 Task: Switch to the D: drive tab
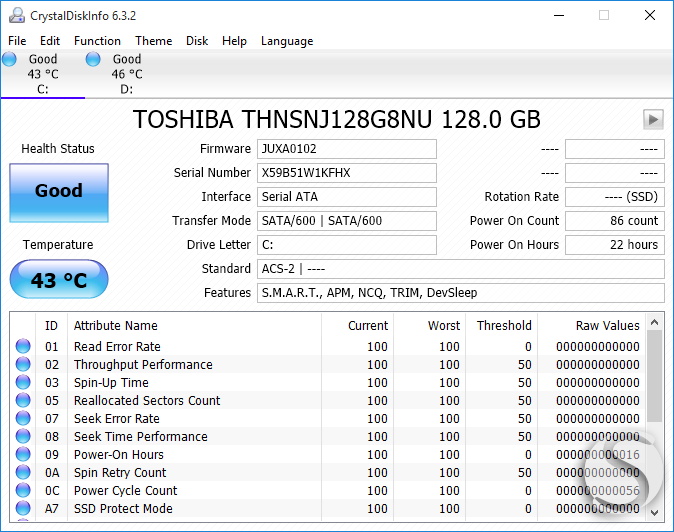point(127,74)
